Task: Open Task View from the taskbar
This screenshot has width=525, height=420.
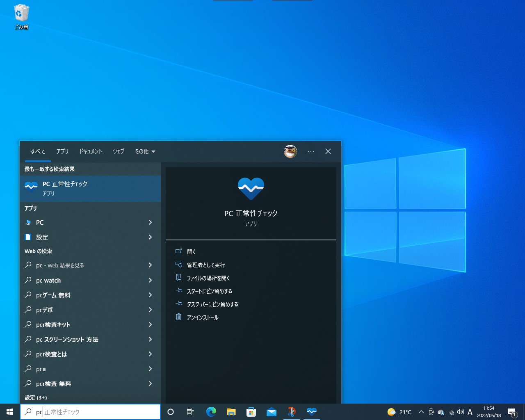Action: point(190,412)
